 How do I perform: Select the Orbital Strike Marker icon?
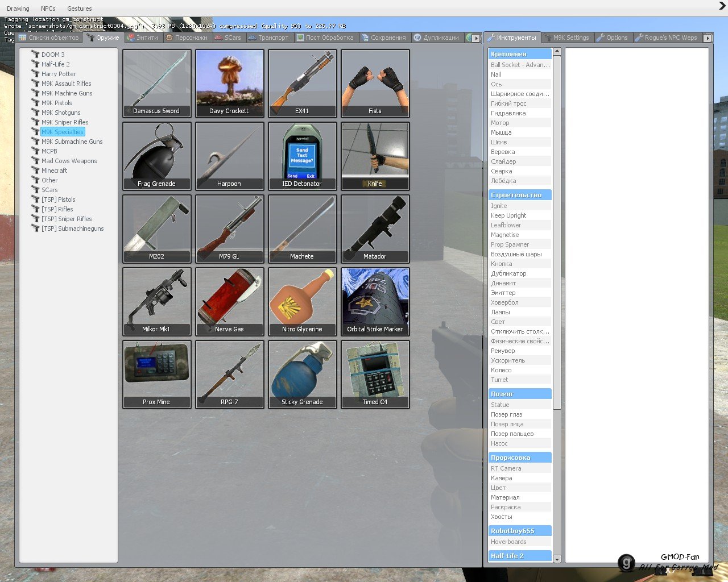(x=375, y=302)
